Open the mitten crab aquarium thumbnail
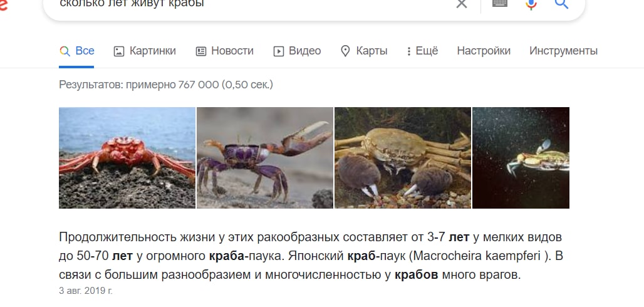The image size is (644, 307). coord(403,158)
